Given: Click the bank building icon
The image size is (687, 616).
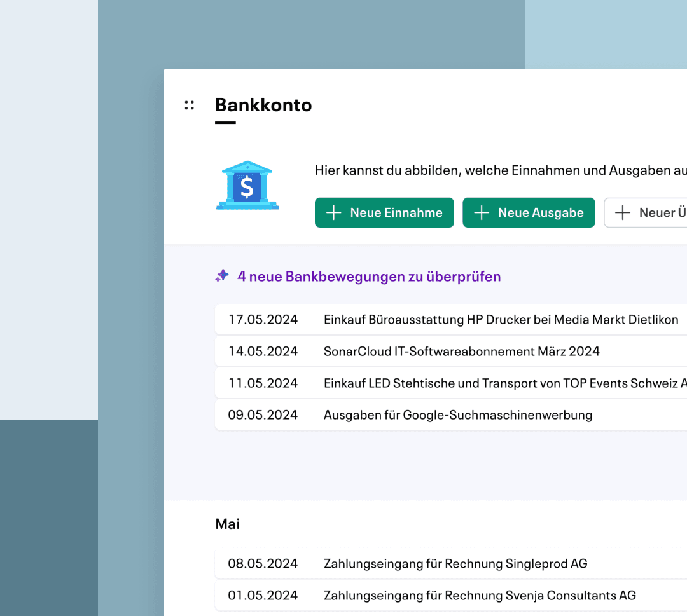Looking at the screenshot, I should point(247,185).
